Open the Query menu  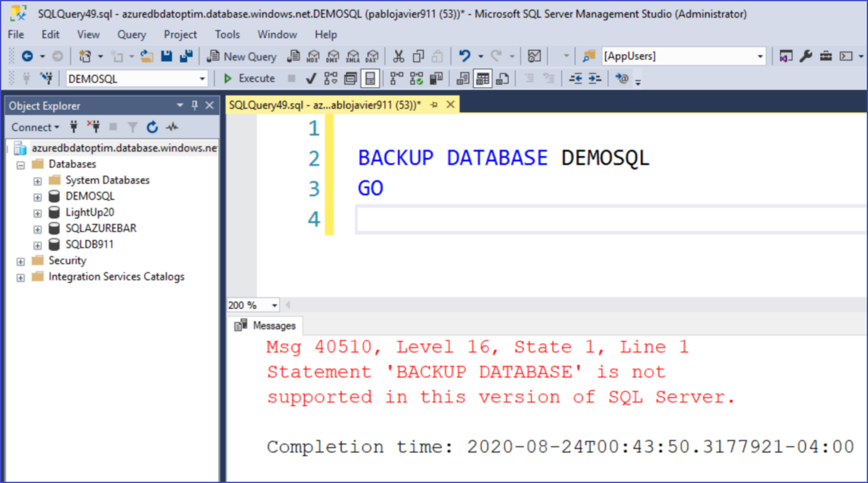coord(131,34)
